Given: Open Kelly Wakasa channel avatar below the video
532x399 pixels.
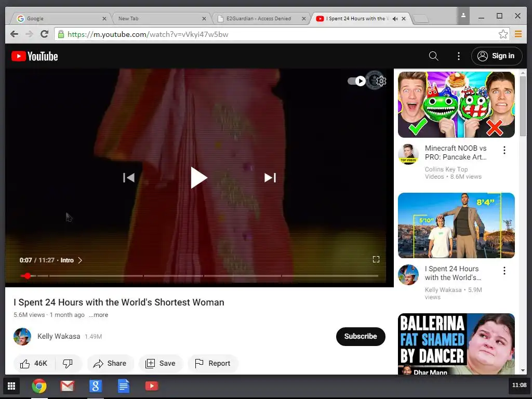Looking at the screenshot, I should [x=22, y=336].
